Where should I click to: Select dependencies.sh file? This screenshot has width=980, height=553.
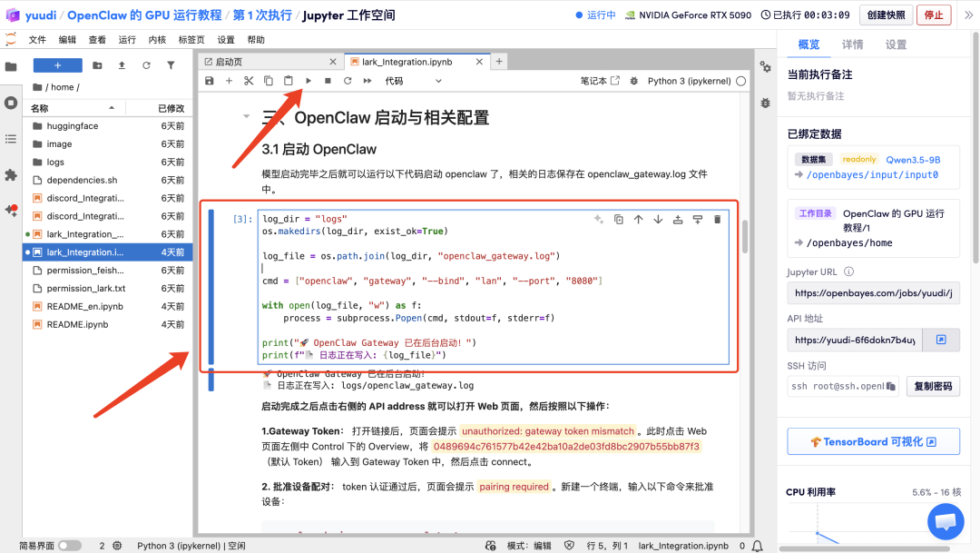[107, 180]
